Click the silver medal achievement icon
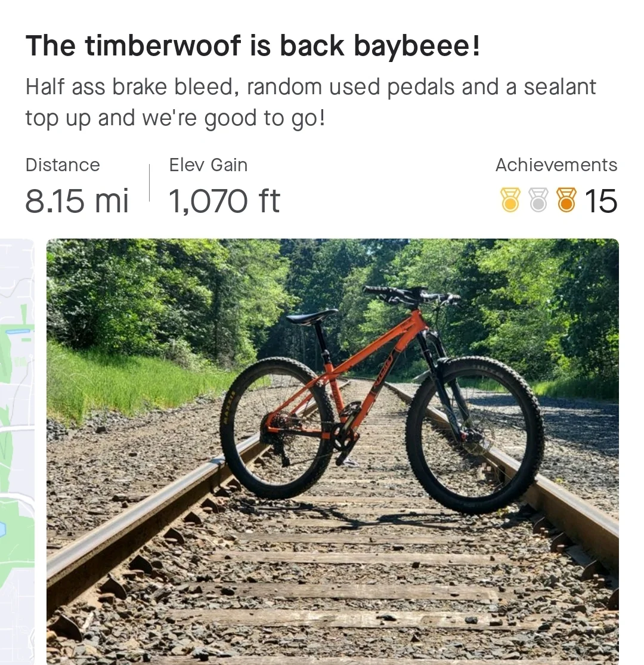The width and height of the screenshot is (644, 665). 538,200
